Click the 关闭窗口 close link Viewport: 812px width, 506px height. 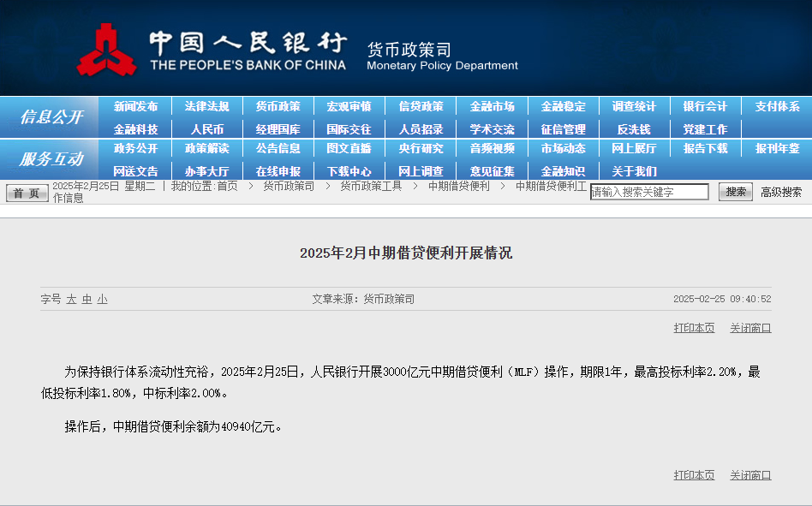[x=749, y=328]
